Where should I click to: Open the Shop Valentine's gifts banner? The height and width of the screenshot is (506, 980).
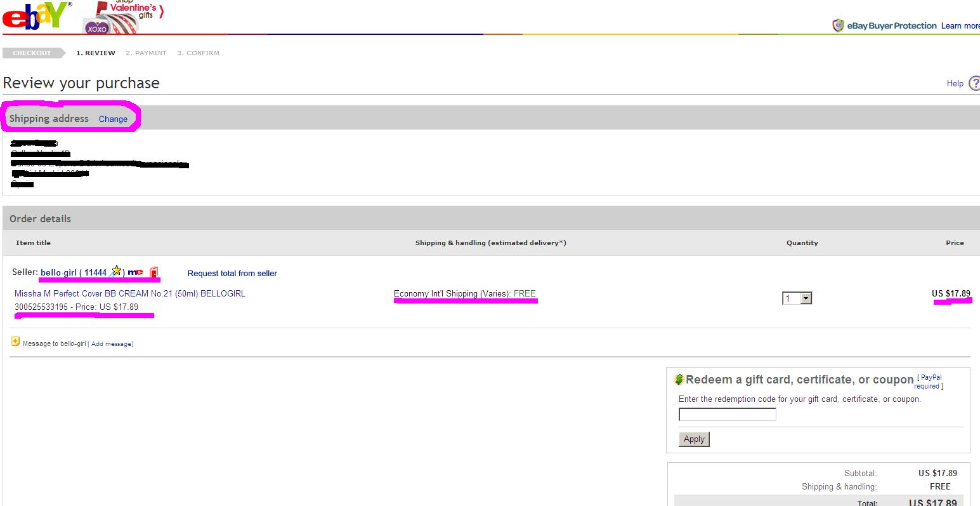tap(124, 17)
